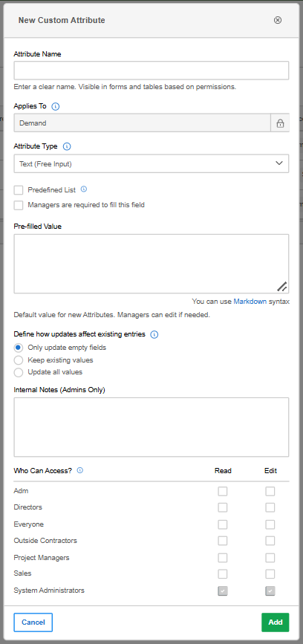The height and width of the screenshot is (644, 303).
Task: Enable the Predefined List checkbox
Action: click(x=19, y=190)
